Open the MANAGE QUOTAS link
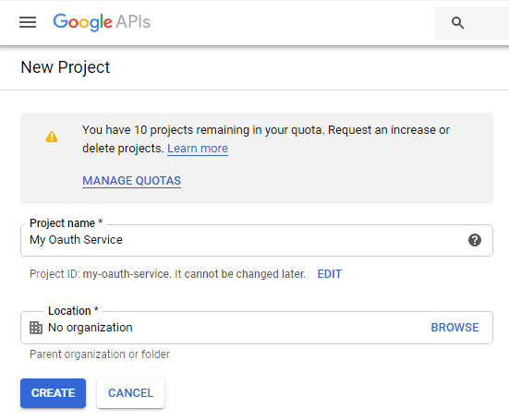This screenshot has width=509, height=420. (x=131, y=181)
